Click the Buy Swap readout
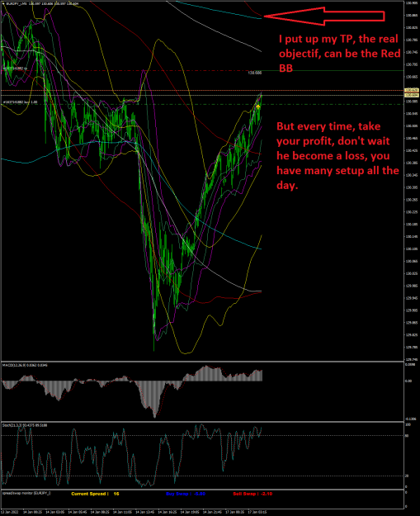 click(186, 494)
